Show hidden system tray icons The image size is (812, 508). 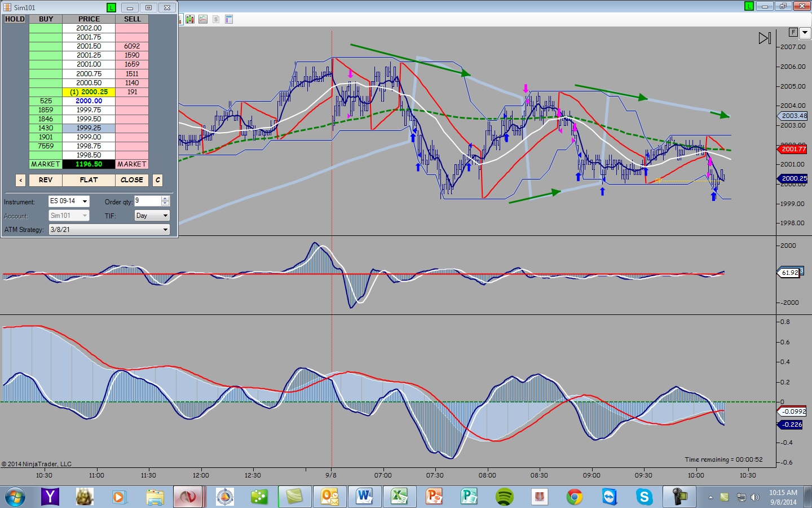[x=710, y=497]
